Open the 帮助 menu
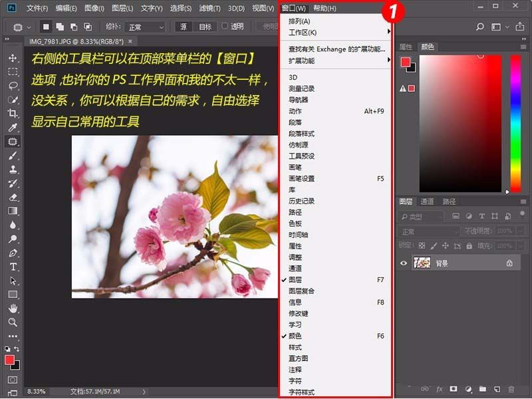The image size is (532, 399). pos(326,8)
